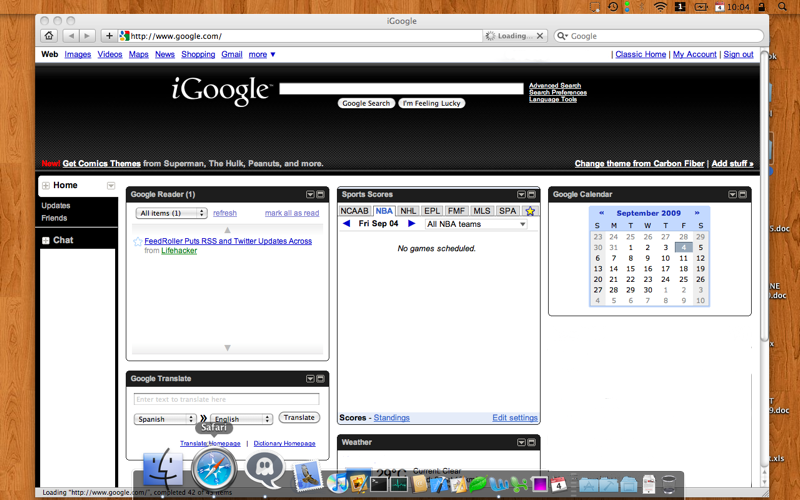Switch to the MLS tab
800x500 pixels.
click(481, 211)
